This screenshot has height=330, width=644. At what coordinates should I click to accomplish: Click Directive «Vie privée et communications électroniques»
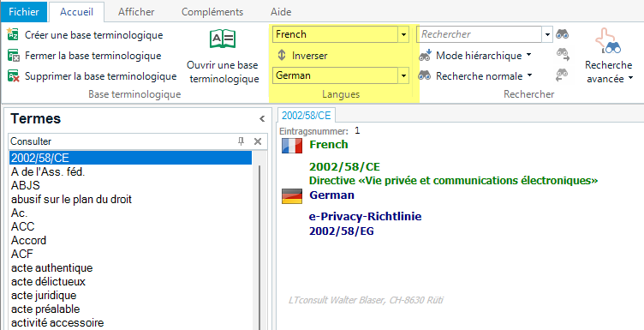coord(453,180)
